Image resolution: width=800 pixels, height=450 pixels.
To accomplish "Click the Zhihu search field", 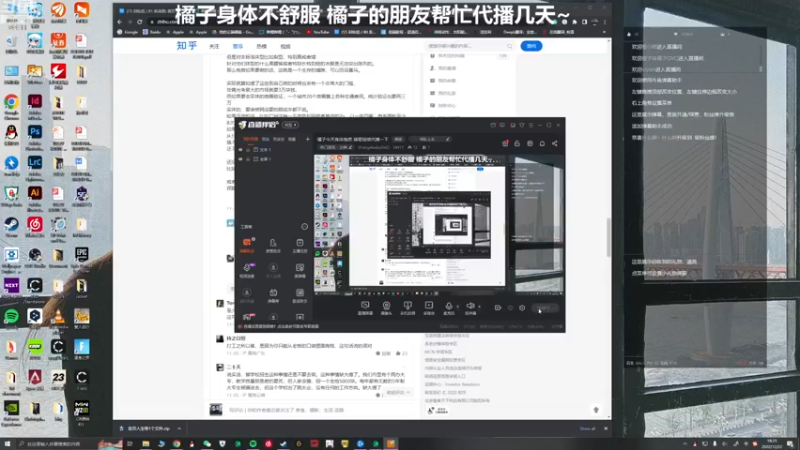I will 470,46.
